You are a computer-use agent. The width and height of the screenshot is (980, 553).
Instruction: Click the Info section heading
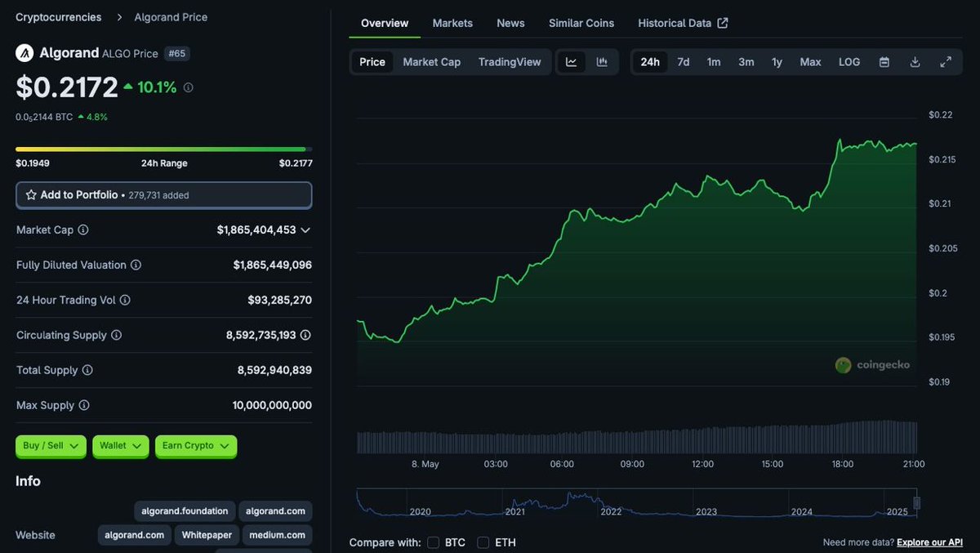(x=28, y=481)
